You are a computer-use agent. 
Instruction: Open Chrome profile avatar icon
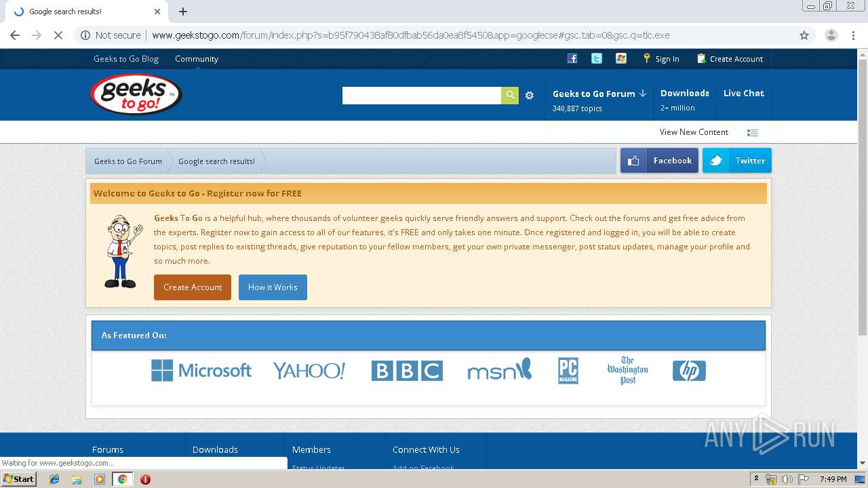[831, 35]
